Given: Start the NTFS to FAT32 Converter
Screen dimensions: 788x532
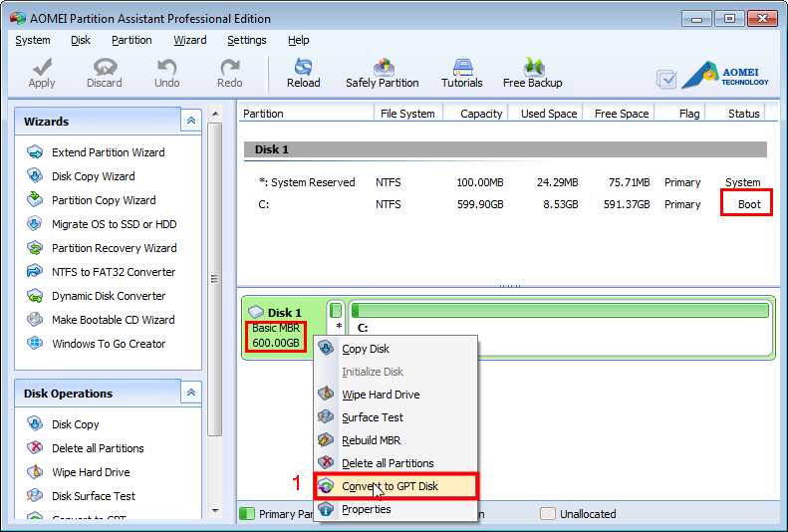Looking at the screenshot, I should (x=113, y=272).
